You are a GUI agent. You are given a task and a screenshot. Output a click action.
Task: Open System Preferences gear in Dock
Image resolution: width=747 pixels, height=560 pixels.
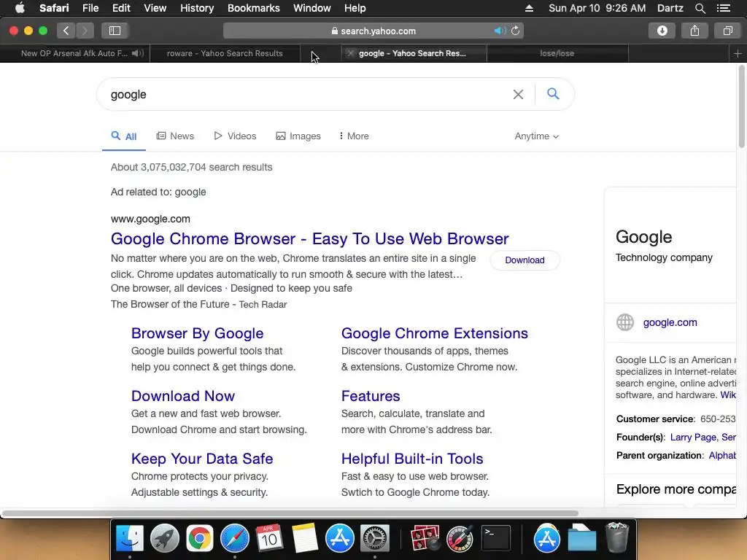pyautogui.click(x=374, y=538)
